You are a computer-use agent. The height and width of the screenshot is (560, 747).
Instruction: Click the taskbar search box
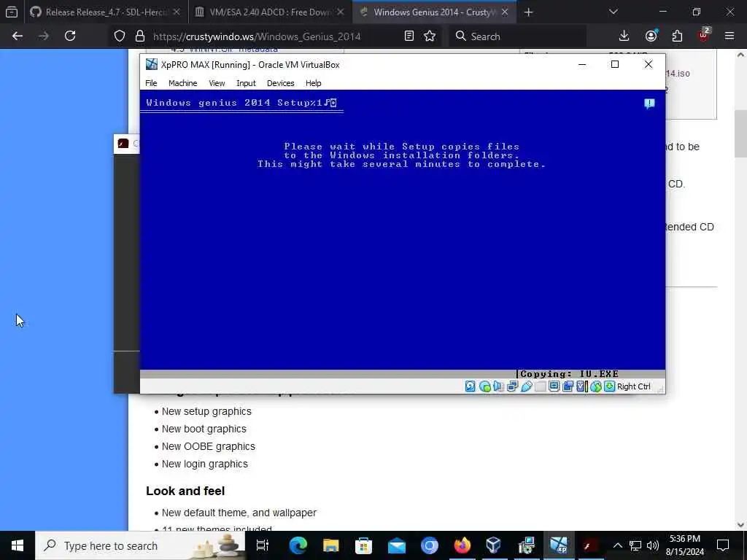(141, 545)
